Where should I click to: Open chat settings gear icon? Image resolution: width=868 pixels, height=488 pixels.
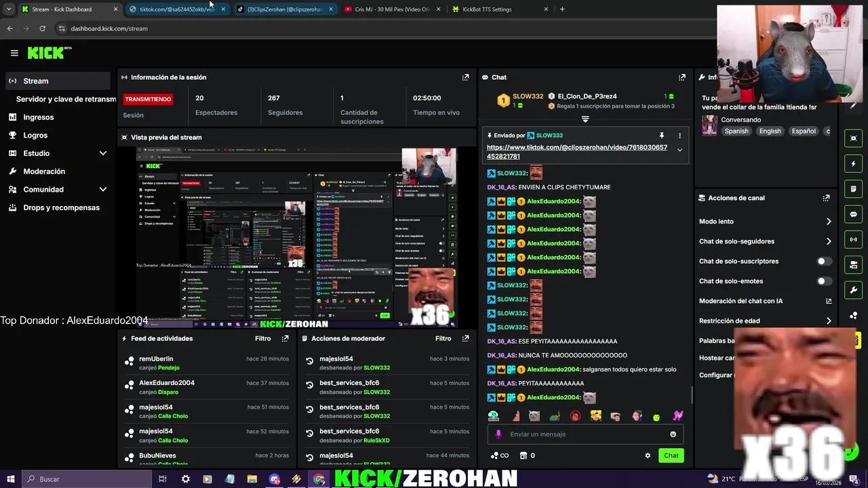648,455
